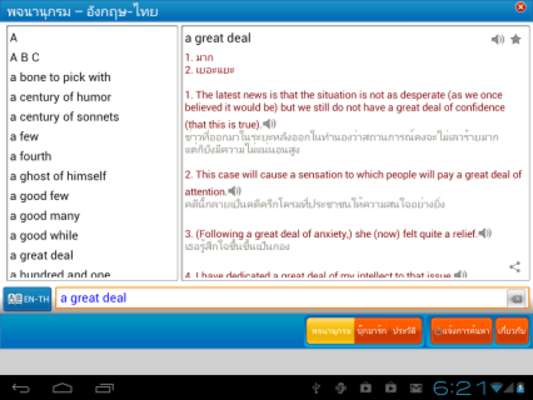Click the second Thai meaning line

tap(210, 70)
